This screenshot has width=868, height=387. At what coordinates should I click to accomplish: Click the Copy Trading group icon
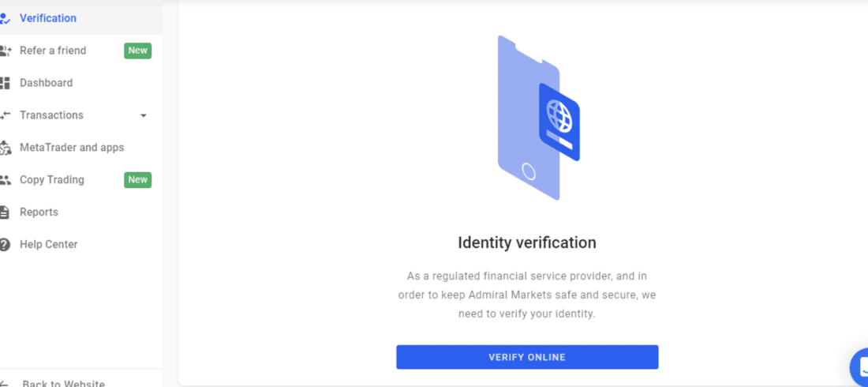pos(5,180)
